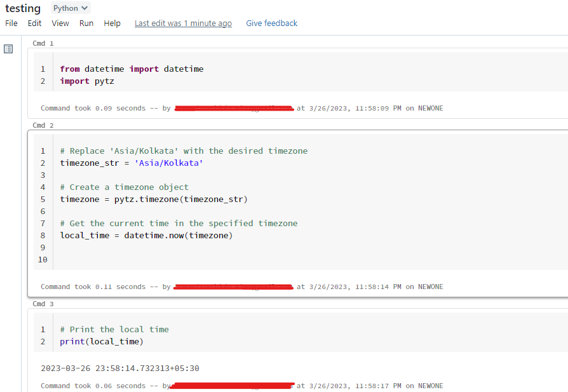Select the Cmd 3 cell label
Screen dimensions: 568x392
43,304
